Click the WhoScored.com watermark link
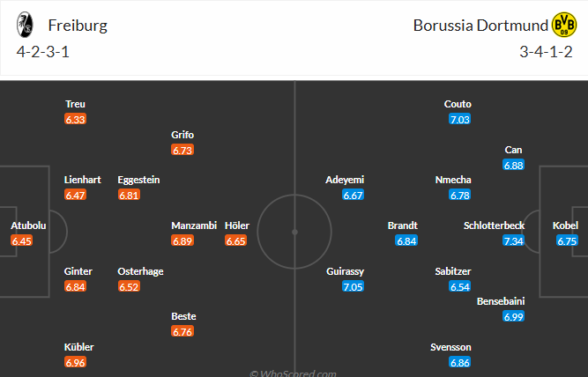The width and height of the screenshot is (588, 377). 294,373
